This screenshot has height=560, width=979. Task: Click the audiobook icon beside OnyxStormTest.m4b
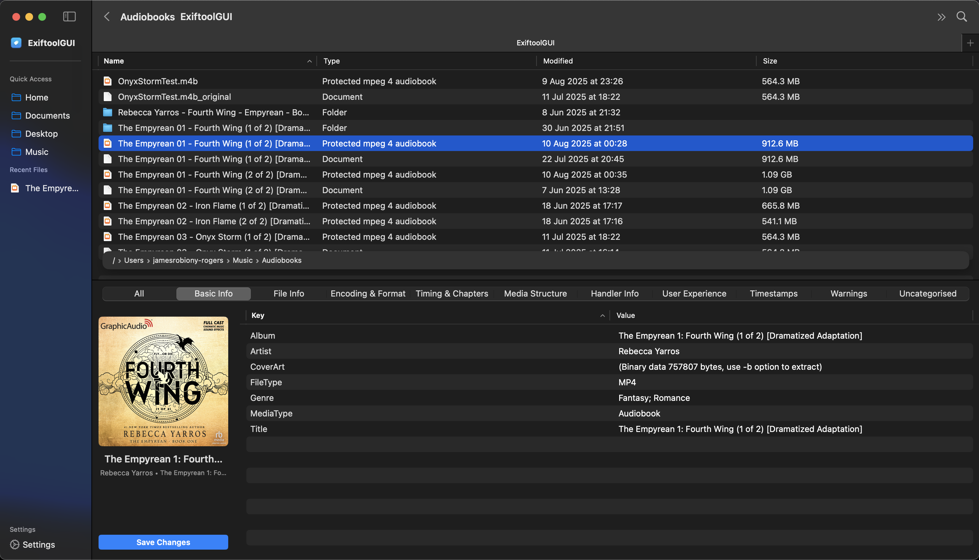click(x=107, y=81)
